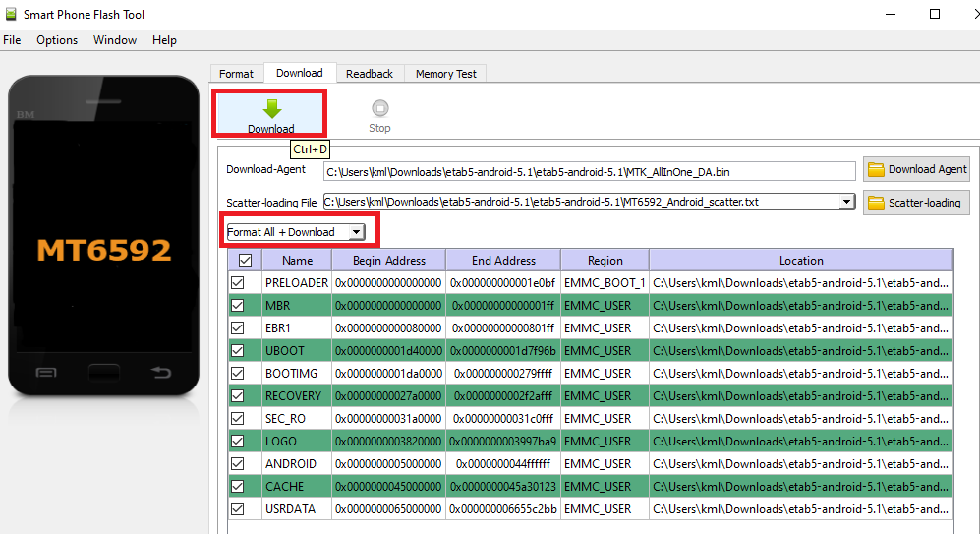
Task: Select the EBR1 name cell
Action: coord(297,327)
